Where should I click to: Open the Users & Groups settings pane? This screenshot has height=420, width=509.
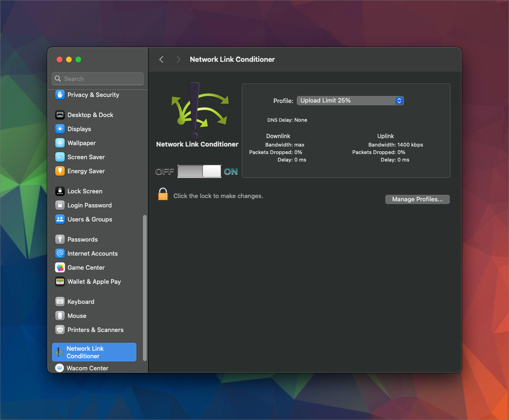coord(90,219)
